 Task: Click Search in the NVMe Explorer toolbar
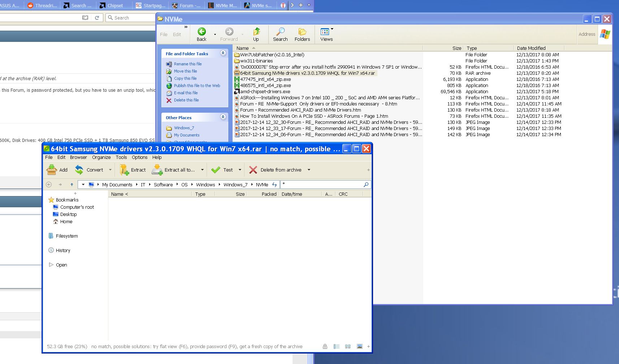click(280, 35)
